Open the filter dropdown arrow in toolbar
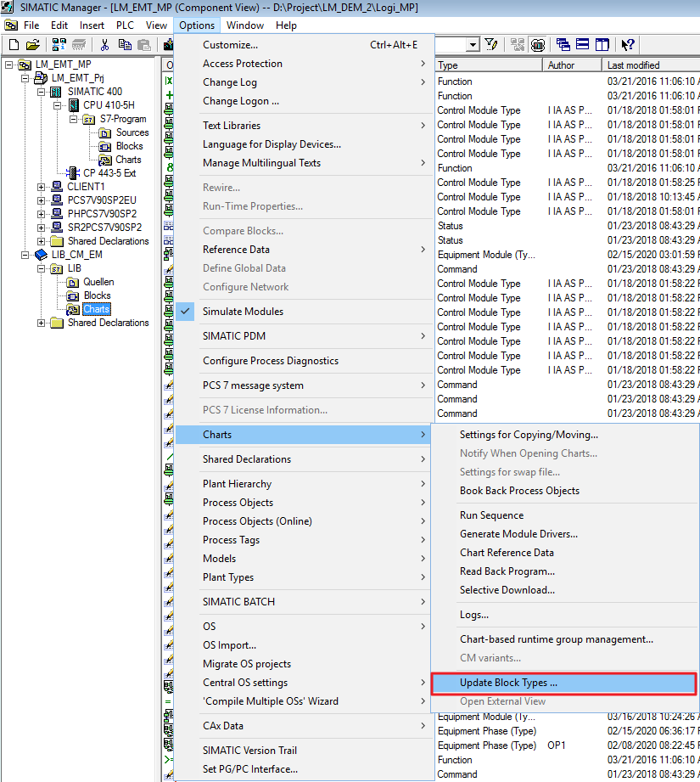The height and width of the screenshot is (782, 700). tap(473, 45)
